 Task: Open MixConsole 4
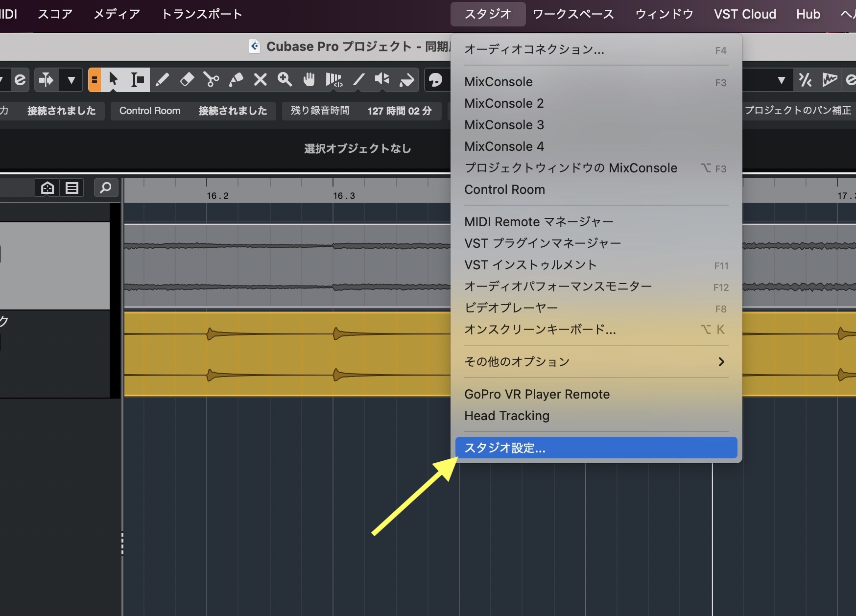pos(596,146)
